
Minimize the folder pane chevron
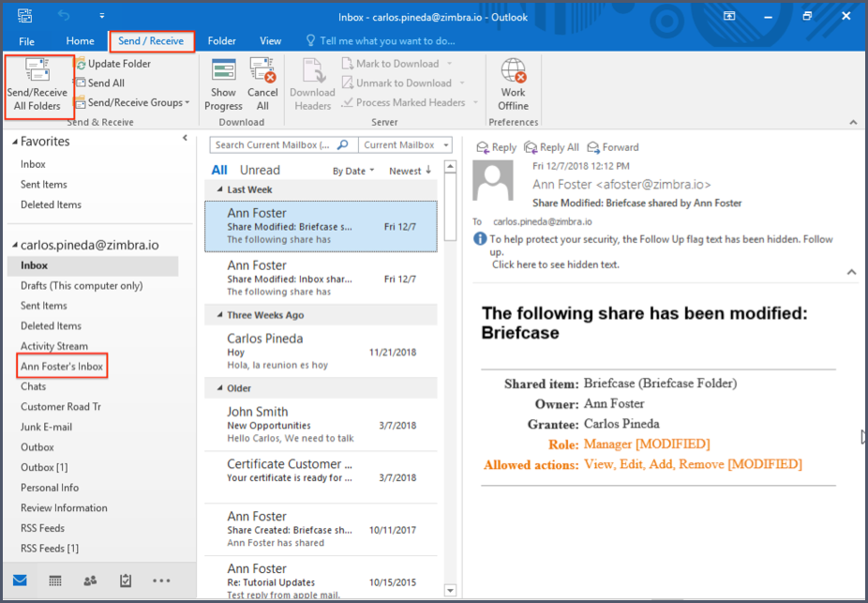[185, 138]
